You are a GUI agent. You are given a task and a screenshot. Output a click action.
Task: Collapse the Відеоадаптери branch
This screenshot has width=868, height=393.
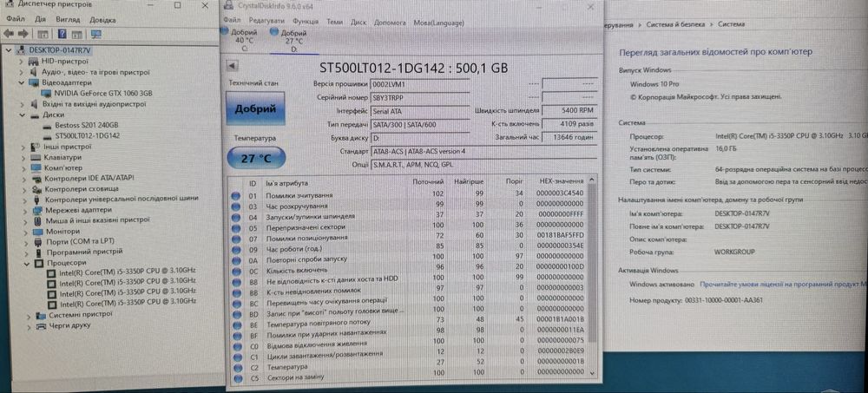22,82
